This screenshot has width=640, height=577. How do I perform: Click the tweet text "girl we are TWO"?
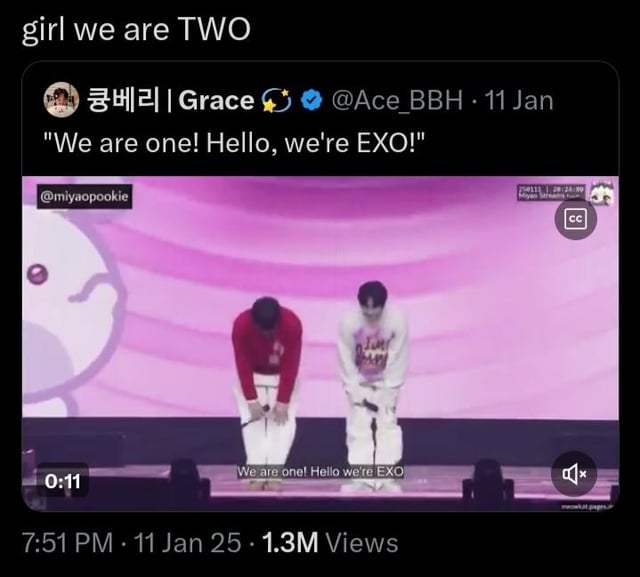click(136, 30)
